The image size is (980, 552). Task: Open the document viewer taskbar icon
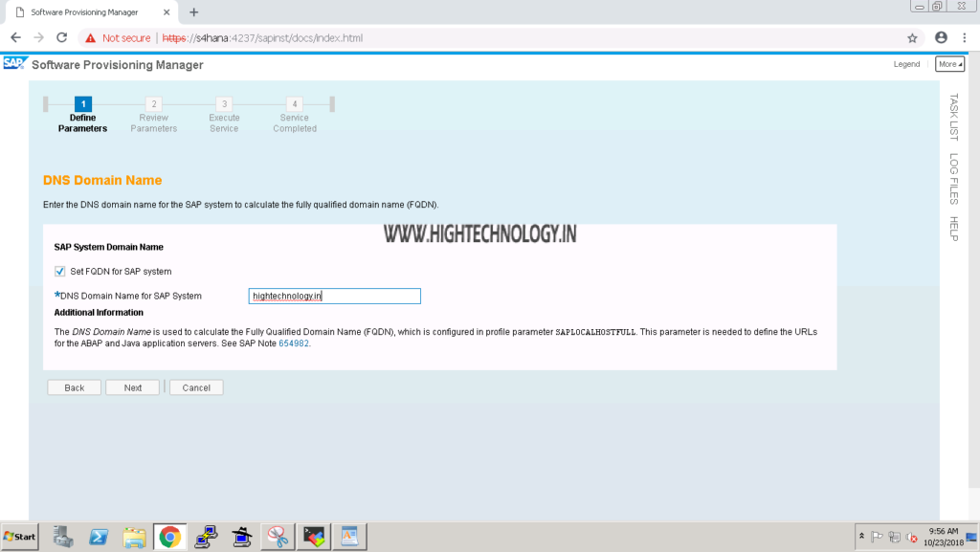(349, 537)
